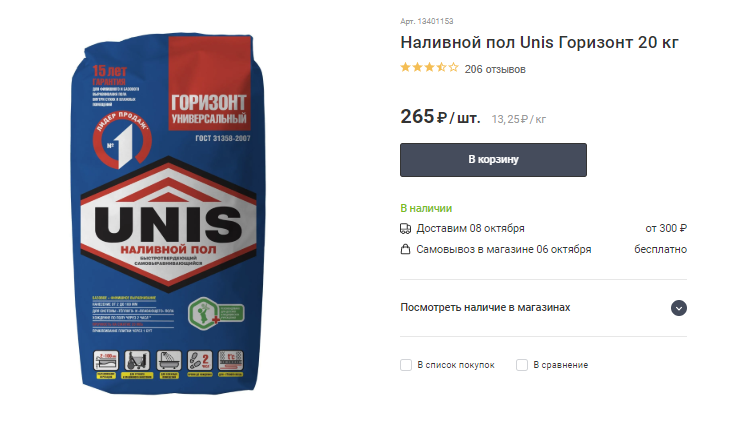Click 'Самовывоз в магазине 06 октября' option

[504, 249]
